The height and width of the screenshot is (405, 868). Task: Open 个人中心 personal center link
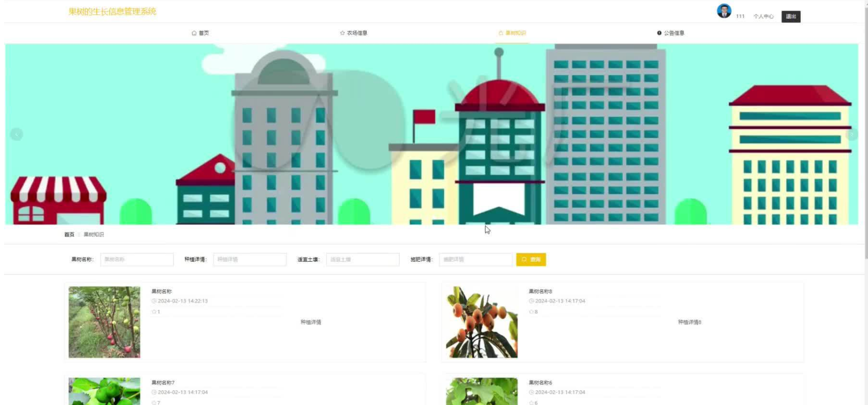tap(763, 16)
